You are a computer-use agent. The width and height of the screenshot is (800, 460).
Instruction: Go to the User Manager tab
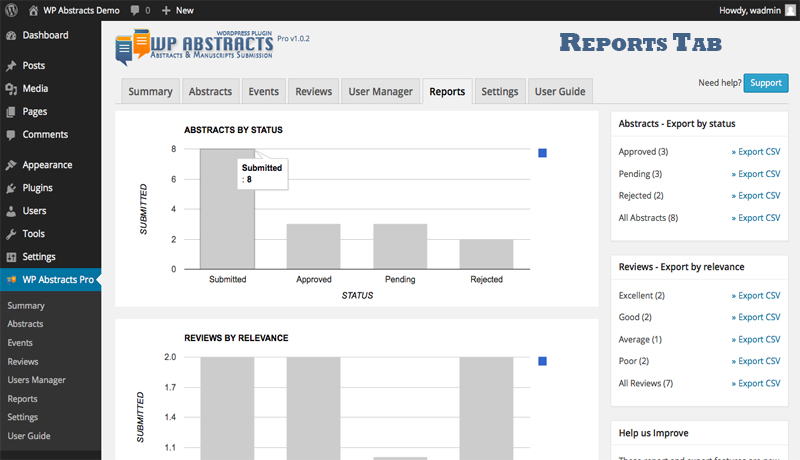[x=381, y=91]
